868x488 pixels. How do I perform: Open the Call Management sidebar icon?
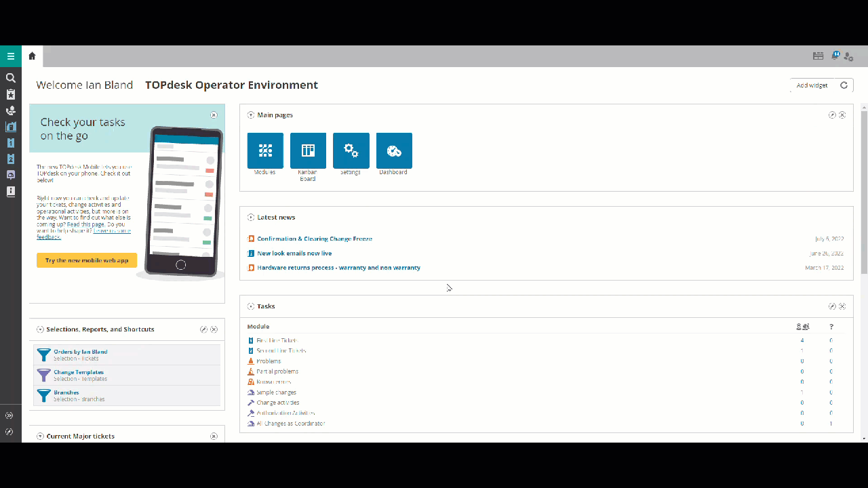point(11,110)
